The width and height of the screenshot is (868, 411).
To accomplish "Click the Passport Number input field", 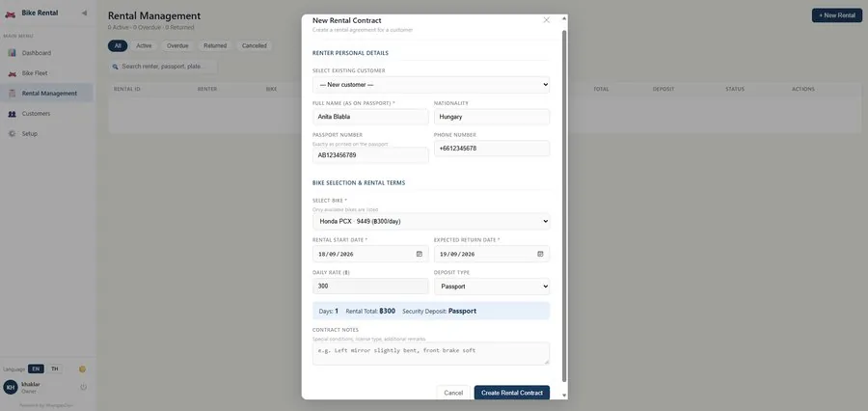I will (370, 155).
